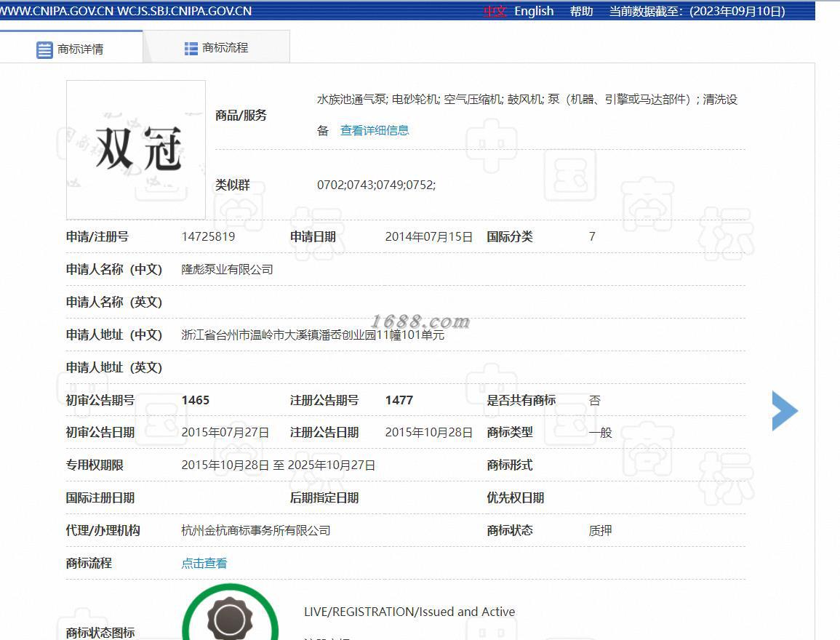Select the applicant address text 浙江省台州市温岭市
Screen dimensions: 840x640
point(233,335)
